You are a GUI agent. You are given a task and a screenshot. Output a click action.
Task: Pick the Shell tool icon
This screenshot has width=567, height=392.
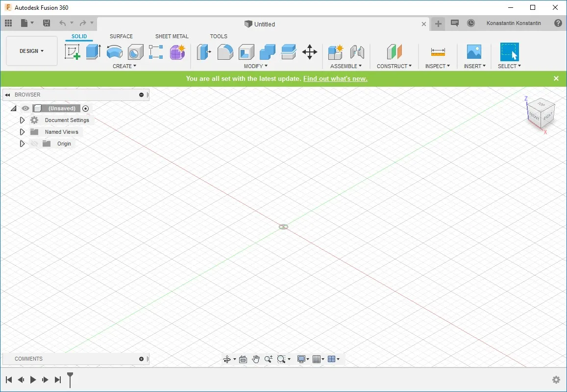(246, 52)
